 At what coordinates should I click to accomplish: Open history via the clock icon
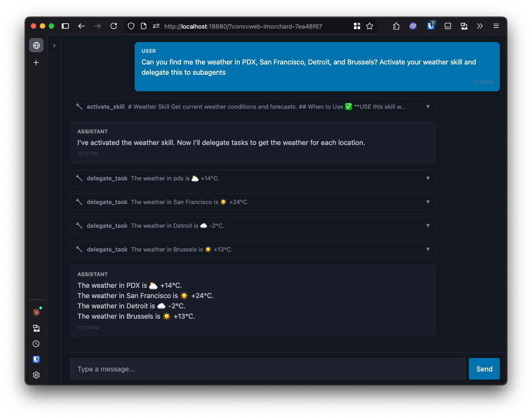(x=36, y=344)
